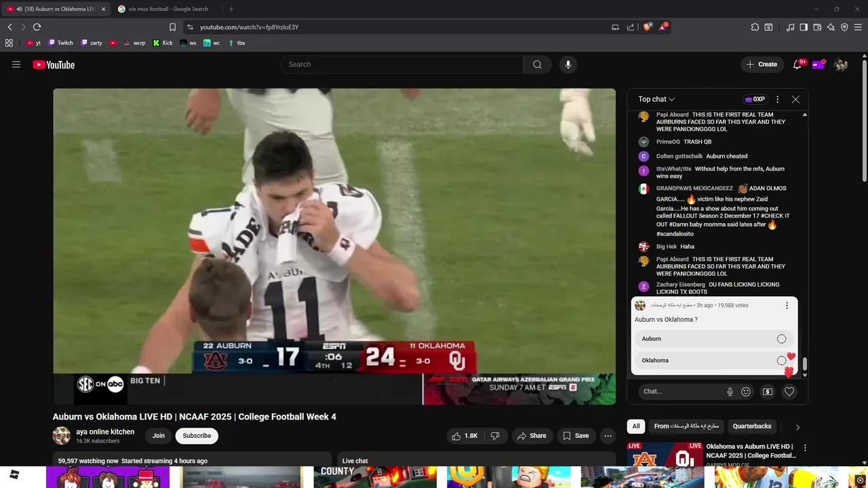Open the purple icon beside notifications
The height and width of the screenshot is (488, 868).
818,64
